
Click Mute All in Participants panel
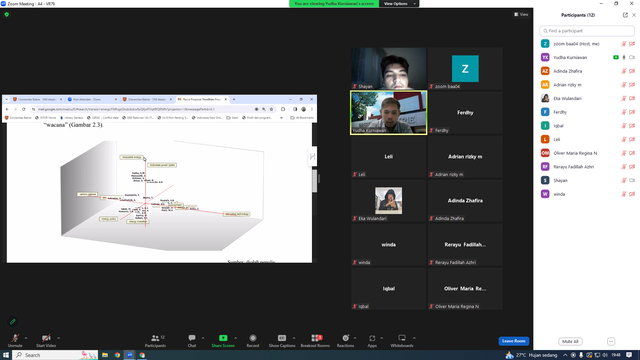click(x=570, y=341)
